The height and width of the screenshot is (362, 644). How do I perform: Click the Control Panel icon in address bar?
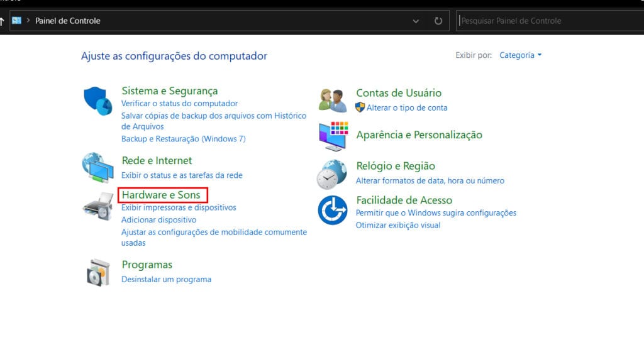coord(16,21)
